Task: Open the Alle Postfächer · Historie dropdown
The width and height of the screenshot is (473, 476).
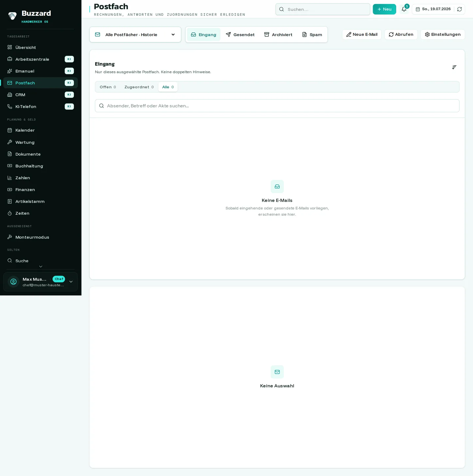Action: coord(135,34)
